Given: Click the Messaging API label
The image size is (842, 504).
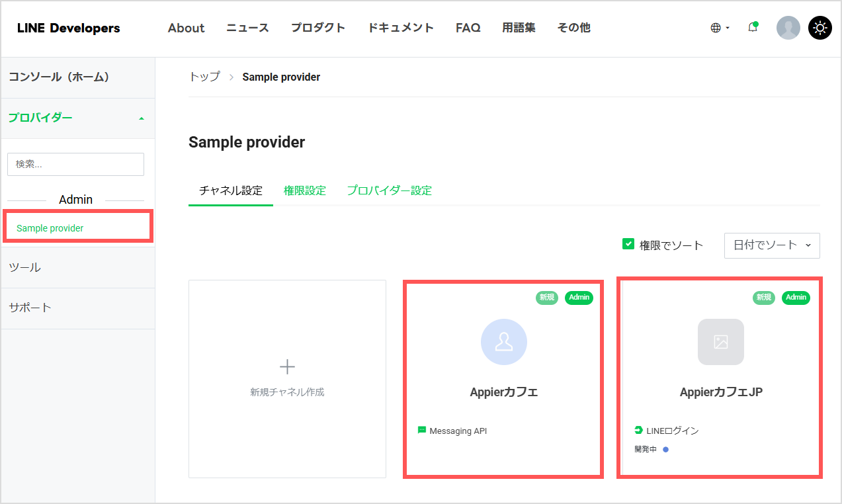Looking at the screenshot, I should (458, 431).
